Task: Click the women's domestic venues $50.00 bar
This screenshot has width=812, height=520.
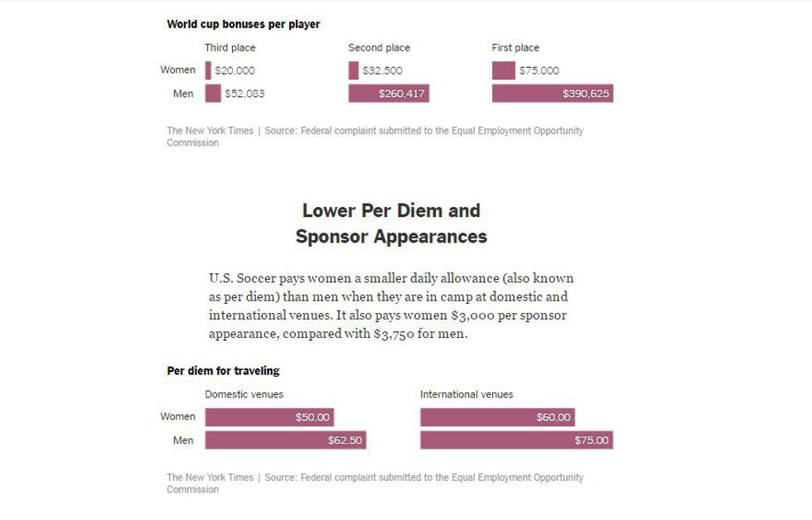Action: point(269,417)
